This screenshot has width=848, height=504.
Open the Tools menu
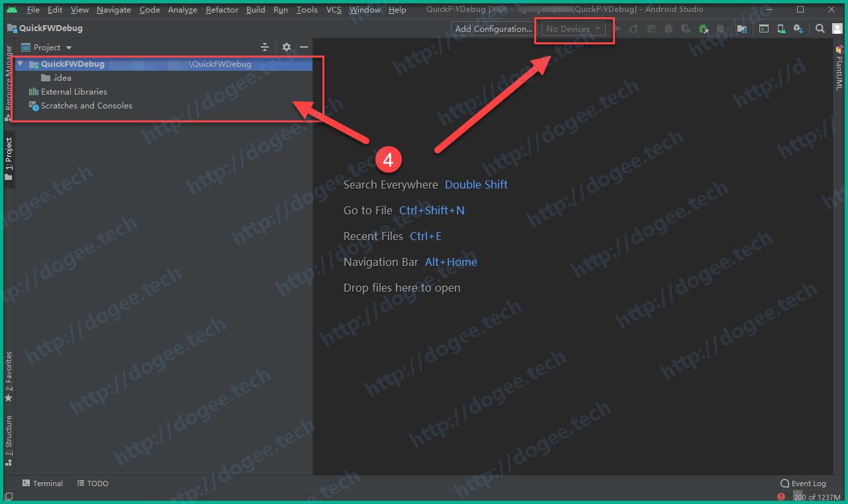(x=307, y=10)
